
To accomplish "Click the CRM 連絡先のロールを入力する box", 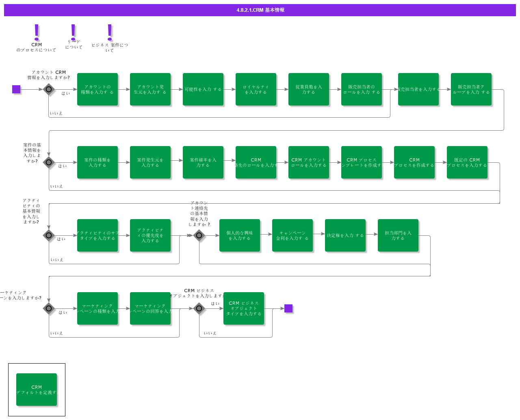I will coord(256,162).
